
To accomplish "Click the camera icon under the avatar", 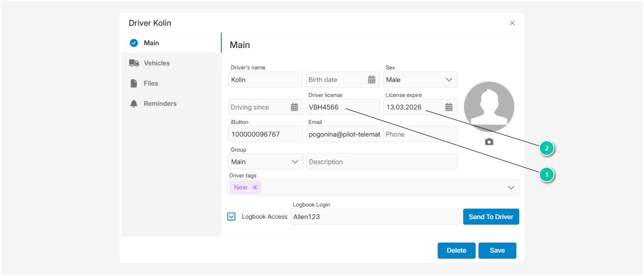I will (x=489, y=142).
